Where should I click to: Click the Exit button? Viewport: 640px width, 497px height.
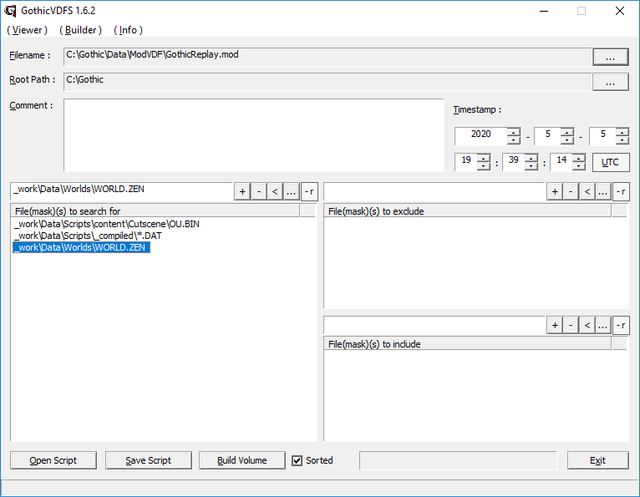point(598,460)
